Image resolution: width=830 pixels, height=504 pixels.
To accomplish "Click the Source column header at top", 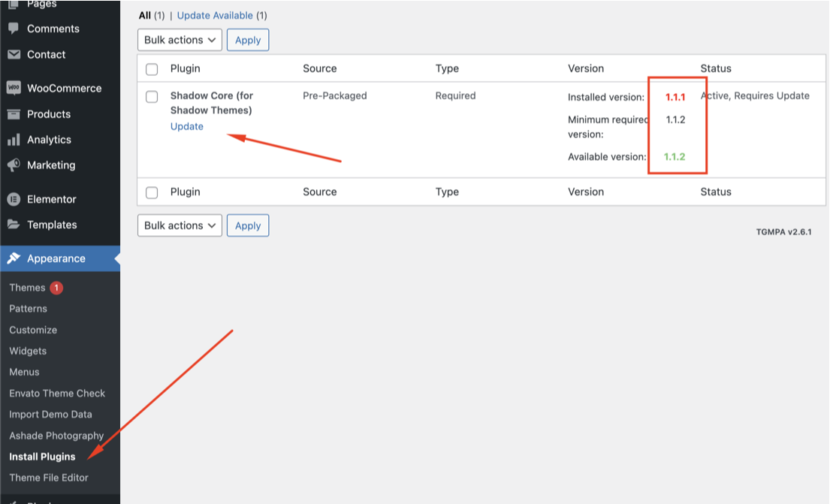I will [x=320, y=68].
